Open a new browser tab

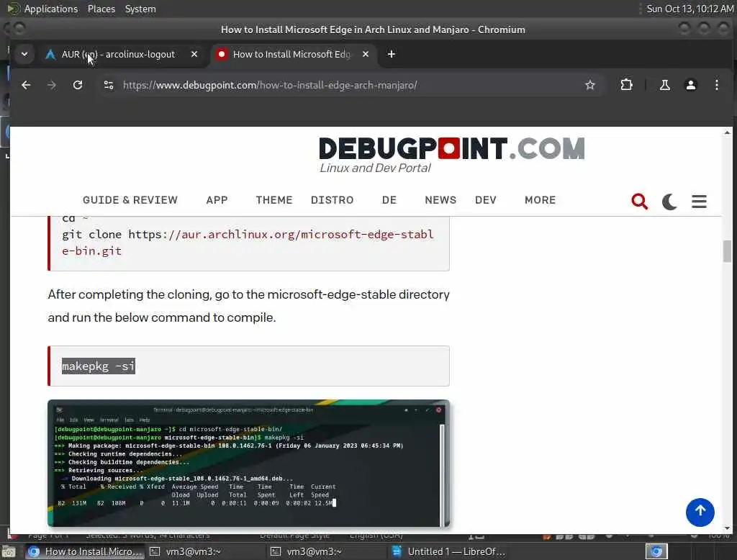tap(391, 54)
